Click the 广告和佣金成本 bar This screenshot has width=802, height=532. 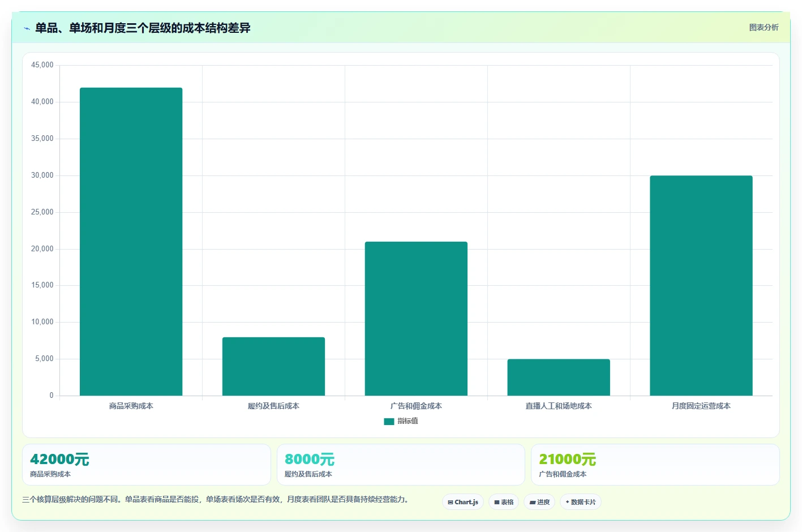coord(416,319)
